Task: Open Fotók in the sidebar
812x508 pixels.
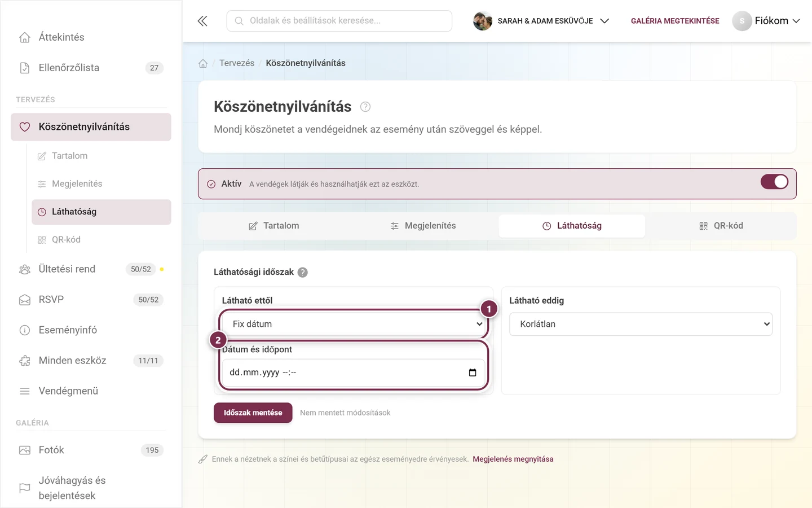Action: (91, 450)
